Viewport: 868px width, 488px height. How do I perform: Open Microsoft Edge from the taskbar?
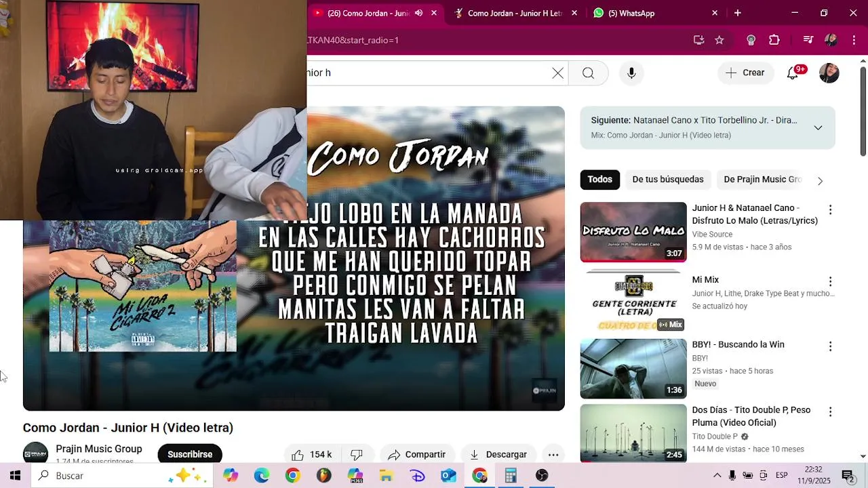[x=262, y=476]
